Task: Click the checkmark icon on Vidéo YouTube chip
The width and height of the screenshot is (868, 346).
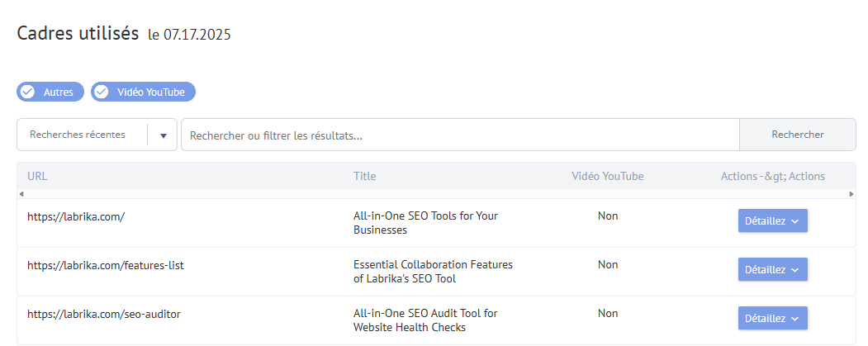Action: pos(101,92)
